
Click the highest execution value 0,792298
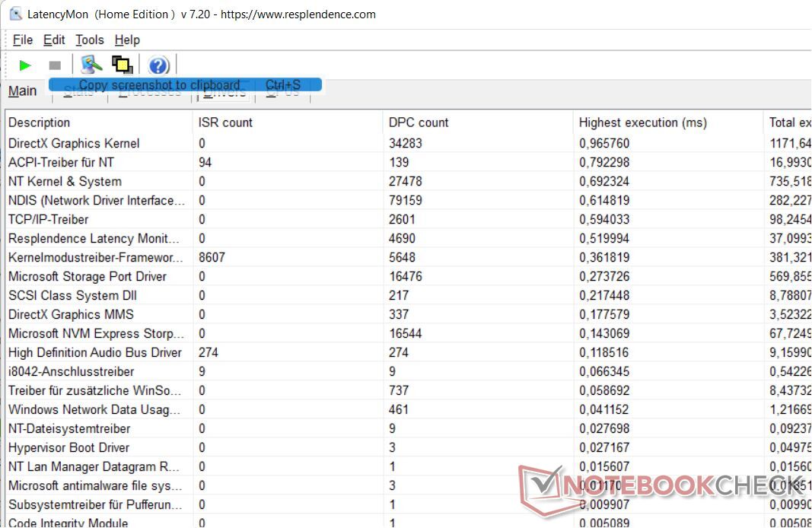[x=604, y=163]
